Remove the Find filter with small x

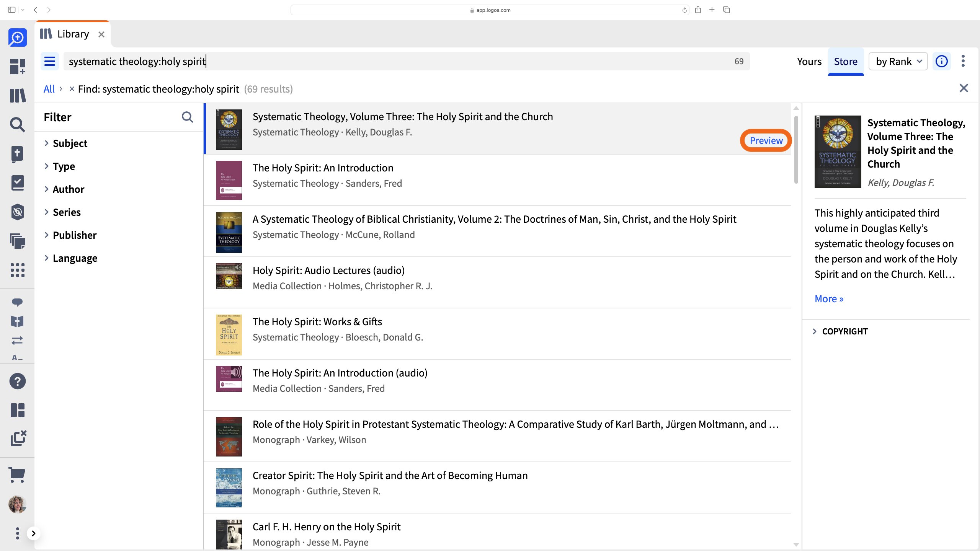coord(72,89)
